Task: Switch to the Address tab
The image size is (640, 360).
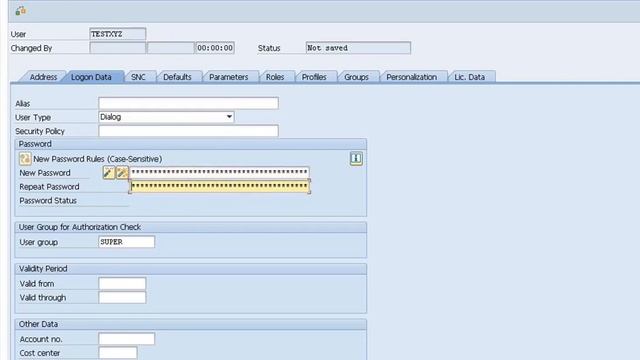Action: [x=43, y=77]
